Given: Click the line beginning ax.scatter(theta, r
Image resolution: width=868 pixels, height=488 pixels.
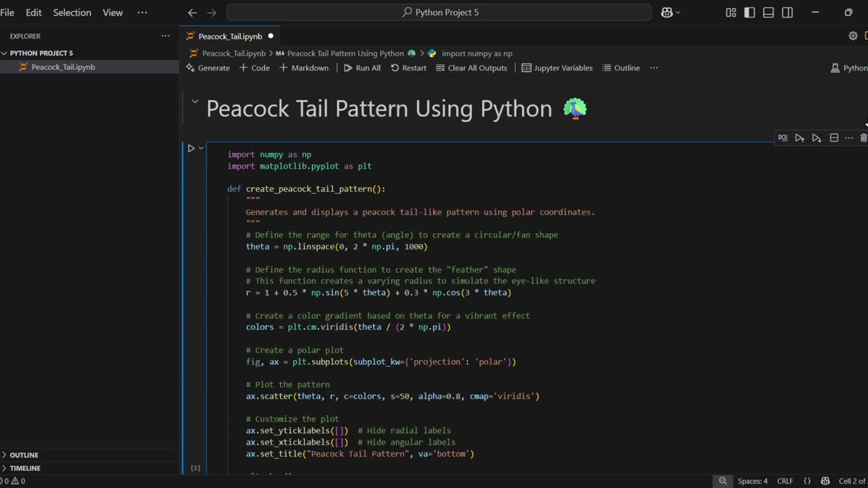Looking at the screenshot, I should (x=393, y=396).
